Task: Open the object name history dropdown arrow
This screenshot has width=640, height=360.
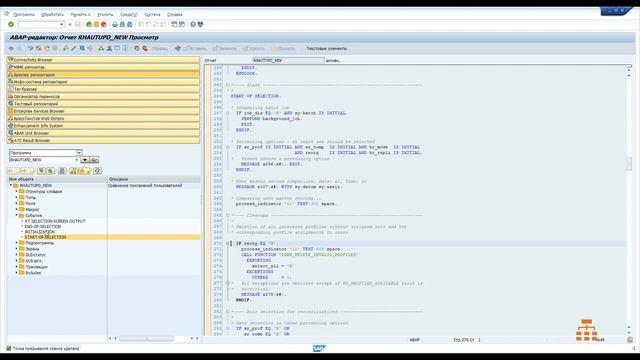Action: [x=84, y=160]
